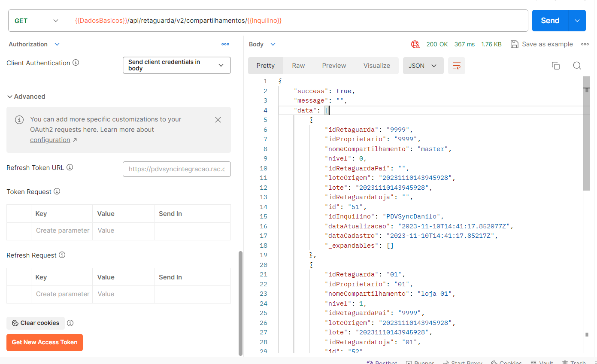
Task: Click info icon next to Refresh Token URL
Action: (70, 167)
